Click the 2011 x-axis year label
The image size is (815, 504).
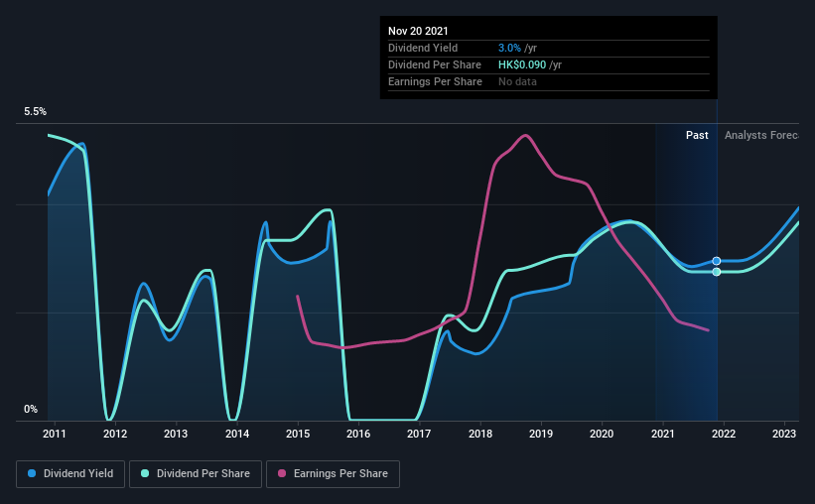tap(54, 434)
